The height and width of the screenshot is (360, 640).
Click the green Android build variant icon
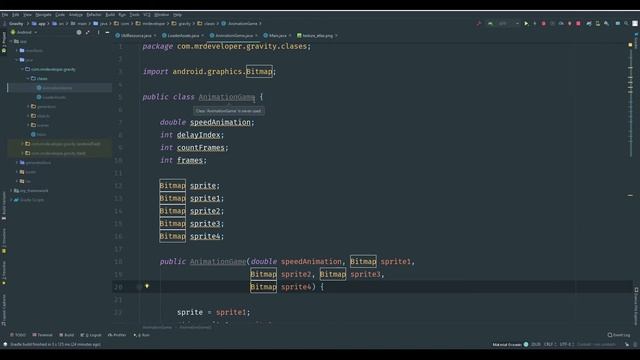[490, 24]
